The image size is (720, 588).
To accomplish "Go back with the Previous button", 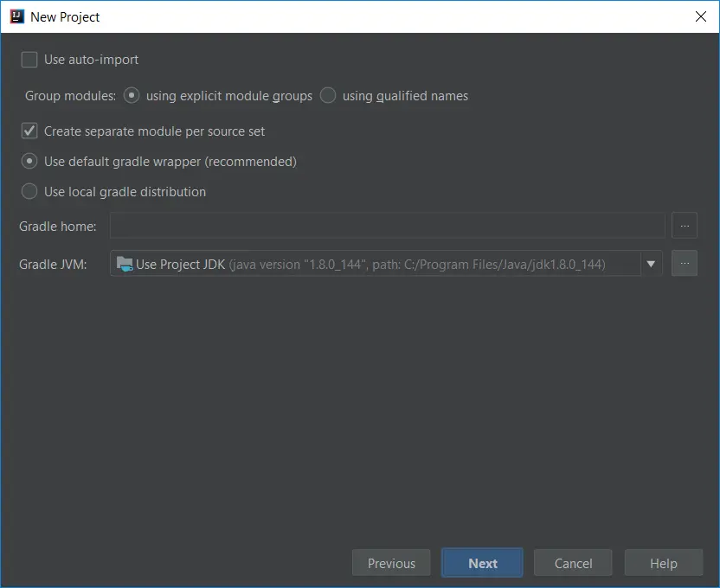I will click(391, 563).
